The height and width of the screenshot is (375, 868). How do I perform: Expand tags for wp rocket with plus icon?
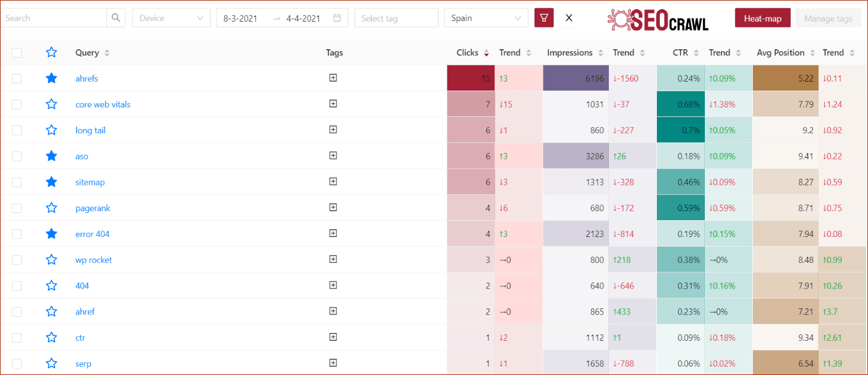pyautogui.click(x=333, y=259)
